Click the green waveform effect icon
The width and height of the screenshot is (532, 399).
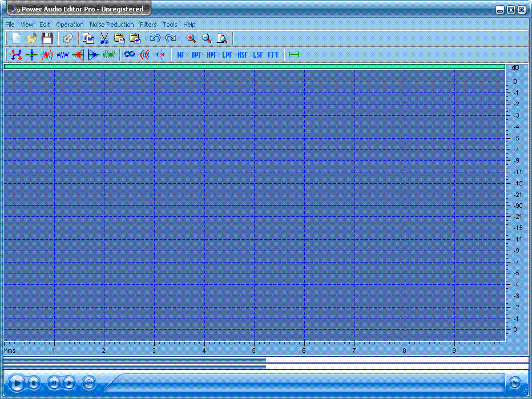click(109, 55)
